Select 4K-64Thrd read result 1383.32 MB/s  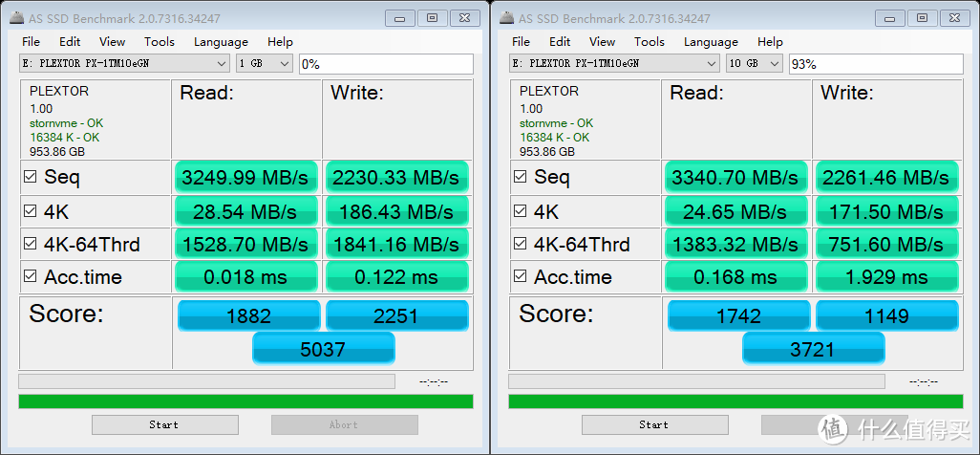(735, 244)
